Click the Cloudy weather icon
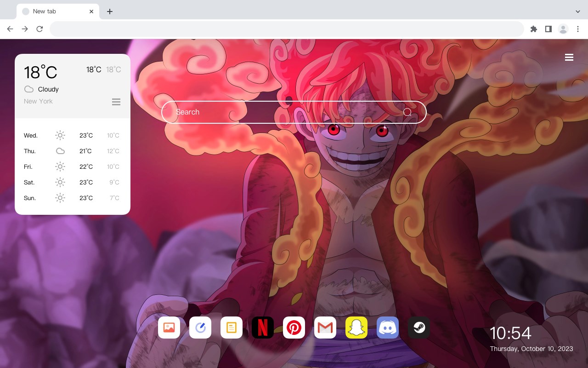Screen dimensions: 588x368 tap(29, 89)
